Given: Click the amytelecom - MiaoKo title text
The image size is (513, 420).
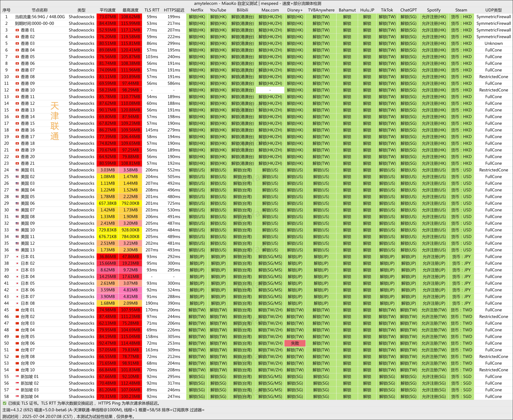Looking at the screenshot, I should tap(257, 3).
